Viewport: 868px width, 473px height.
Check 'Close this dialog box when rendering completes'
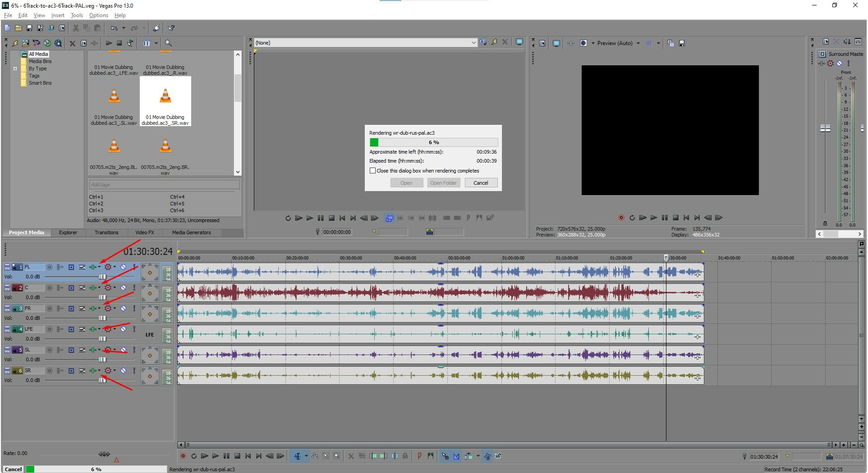pyautogui.click(x=372, y=171)
